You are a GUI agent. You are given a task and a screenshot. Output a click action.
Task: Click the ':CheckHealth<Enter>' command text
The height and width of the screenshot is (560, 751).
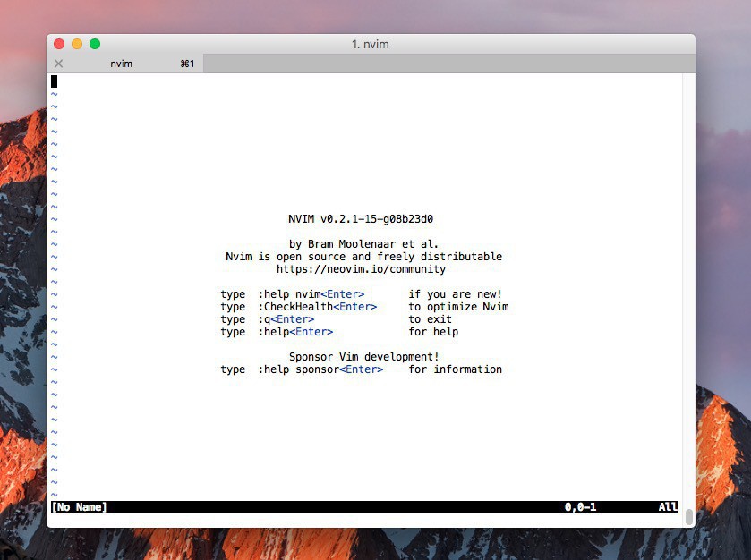point(318,307)
